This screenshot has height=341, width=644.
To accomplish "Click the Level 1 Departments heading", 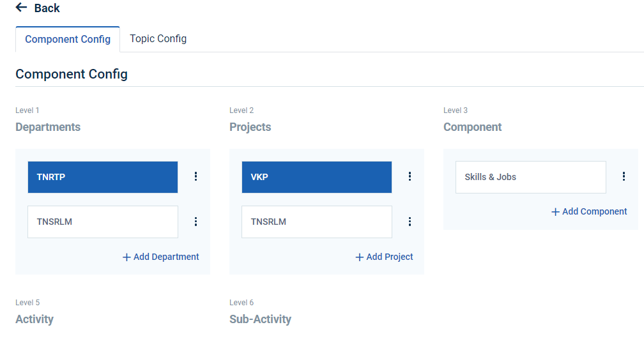I will pyautogui.click(x=48, y=127).
